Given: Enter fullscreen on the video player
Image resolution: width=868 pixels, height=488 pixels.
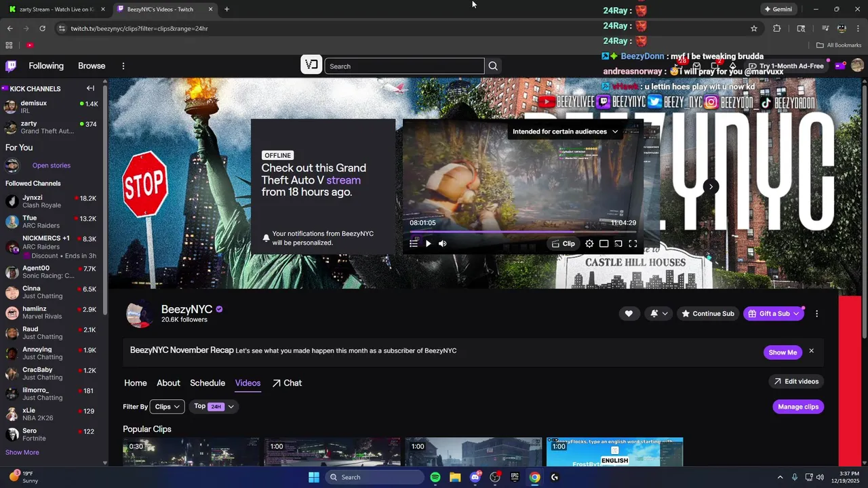Looking at the screenshot, I should coord(633,244).
